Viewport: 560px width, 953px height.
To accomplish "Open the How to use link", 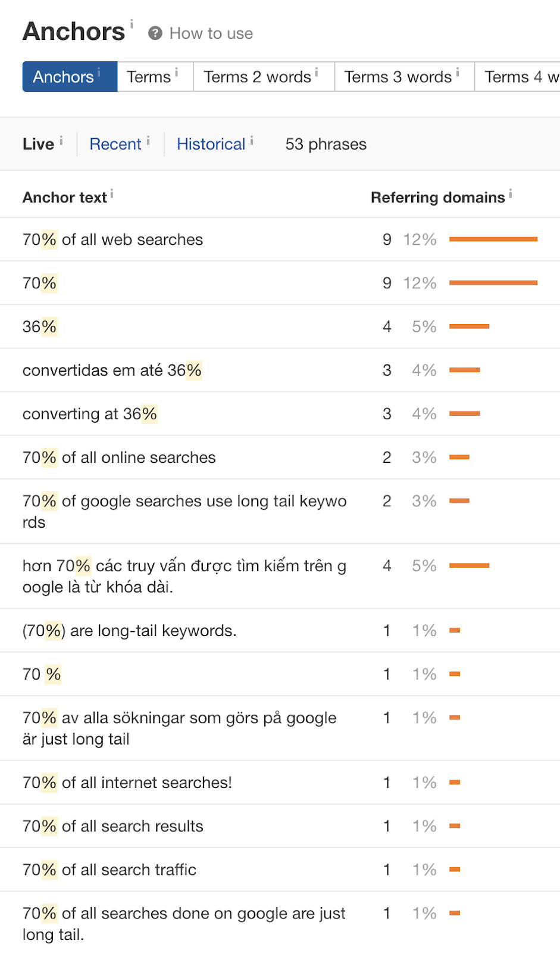I will click(211, 33).
